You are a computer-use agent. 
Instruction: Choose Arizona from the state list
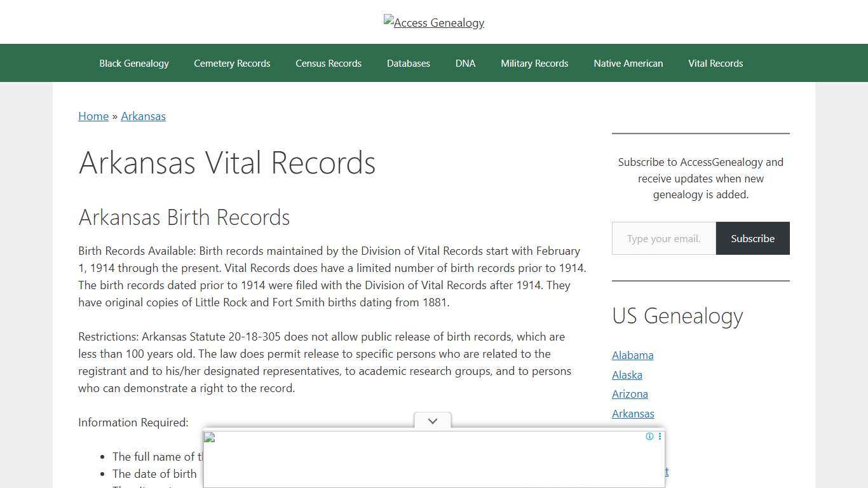630,394
